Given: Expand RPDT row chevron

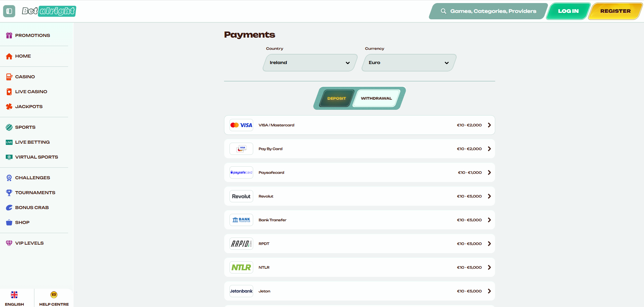Looking at the screenshot, I should click(489, 244).
